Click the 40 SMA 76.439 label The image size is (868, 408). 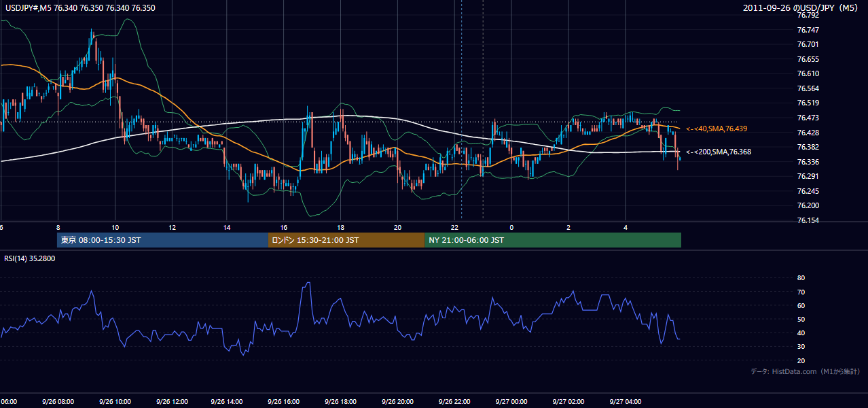point(718,129)
